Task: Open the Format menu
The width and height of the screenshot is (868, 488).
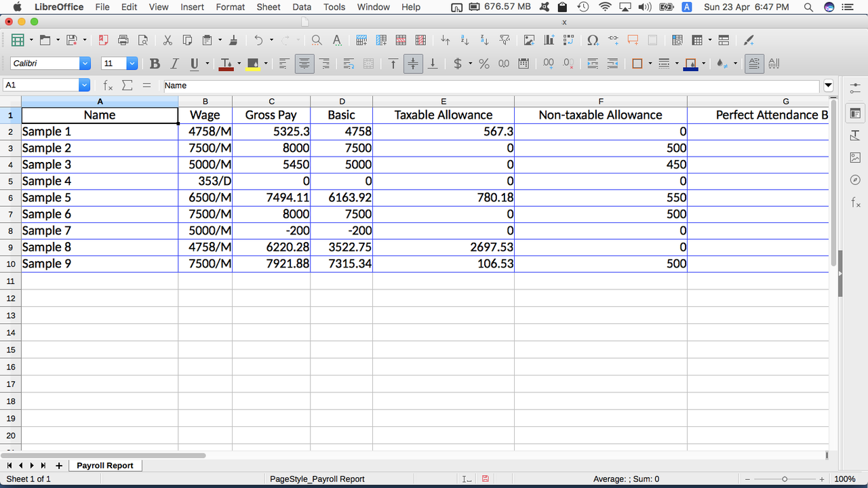Action: [231, 7]
